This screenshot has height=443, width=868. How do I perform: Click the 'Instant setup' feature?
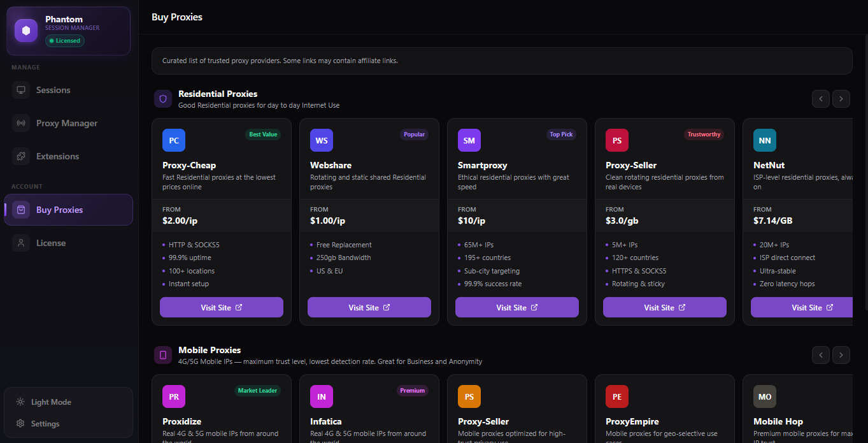189,284
